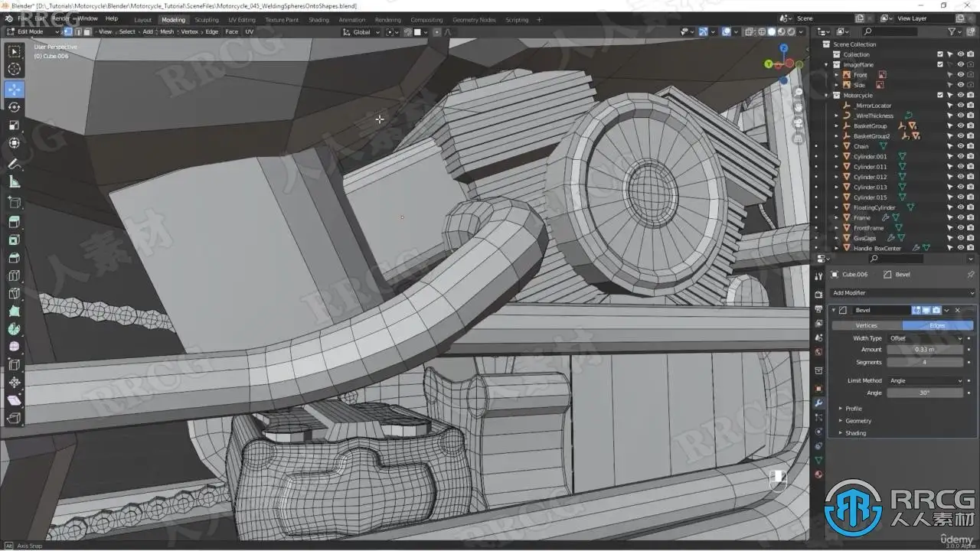
Task: Open the Add Modifier dropdown
Action: 903,293
